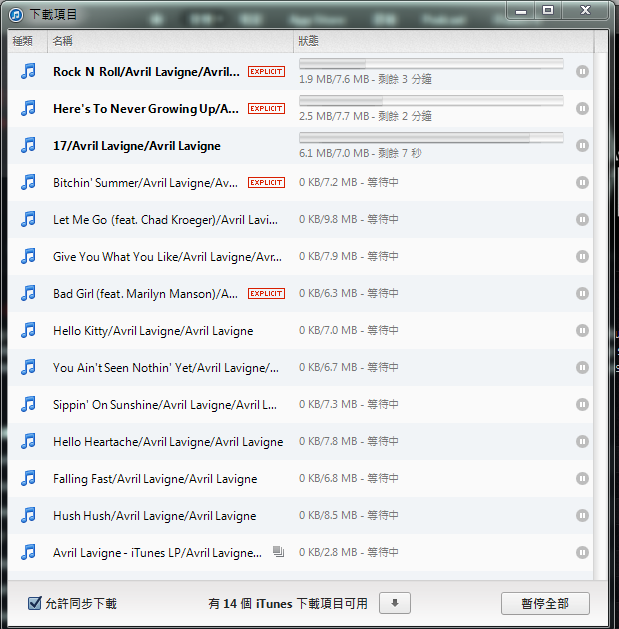Click music note icon for You Ain't Seen Nothin' Yet
Screen dimensions: 619x629
(28, 367)
